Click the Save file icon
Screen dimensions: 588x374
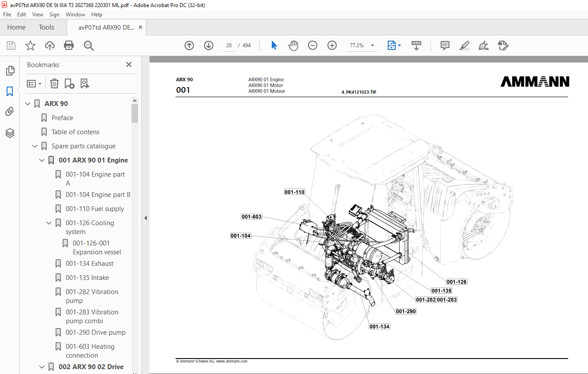[x=11, y=45]
